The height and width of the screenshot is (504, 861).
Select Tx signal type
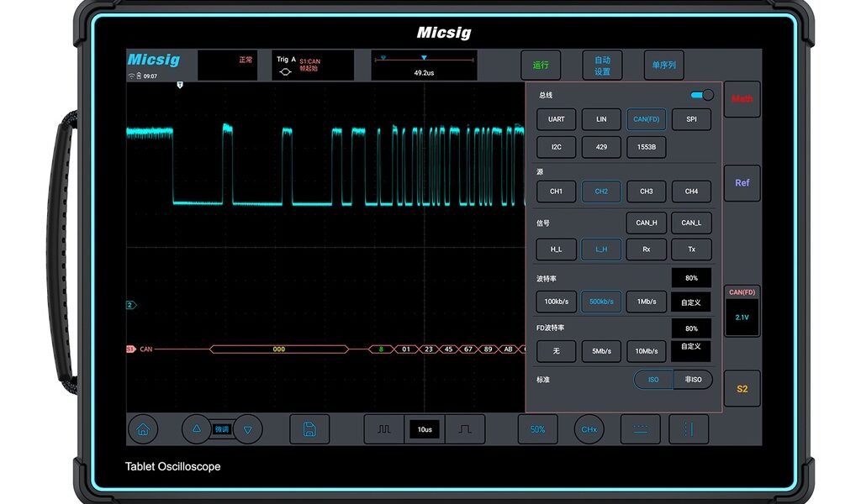pos(691,249)
